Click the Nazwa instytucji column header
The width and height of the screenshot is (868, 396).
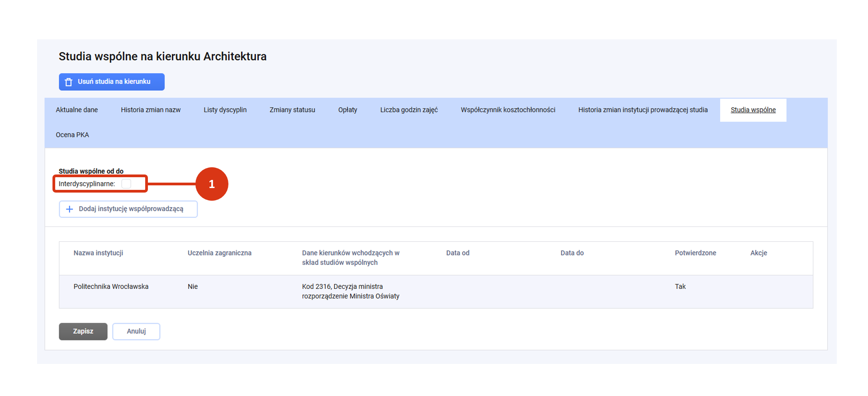click(98, 253)
